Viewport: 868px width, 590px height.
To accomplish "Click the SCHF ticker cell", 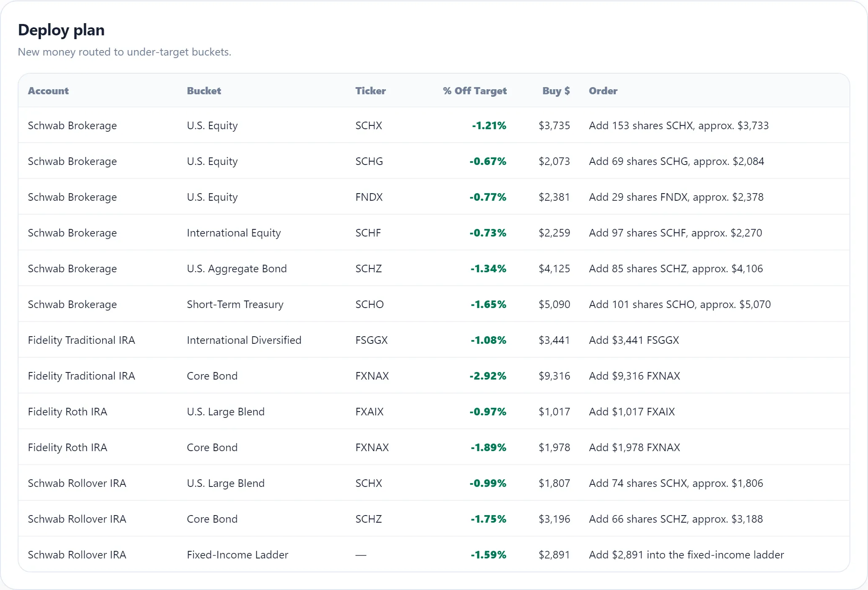I will click(368, 233).
